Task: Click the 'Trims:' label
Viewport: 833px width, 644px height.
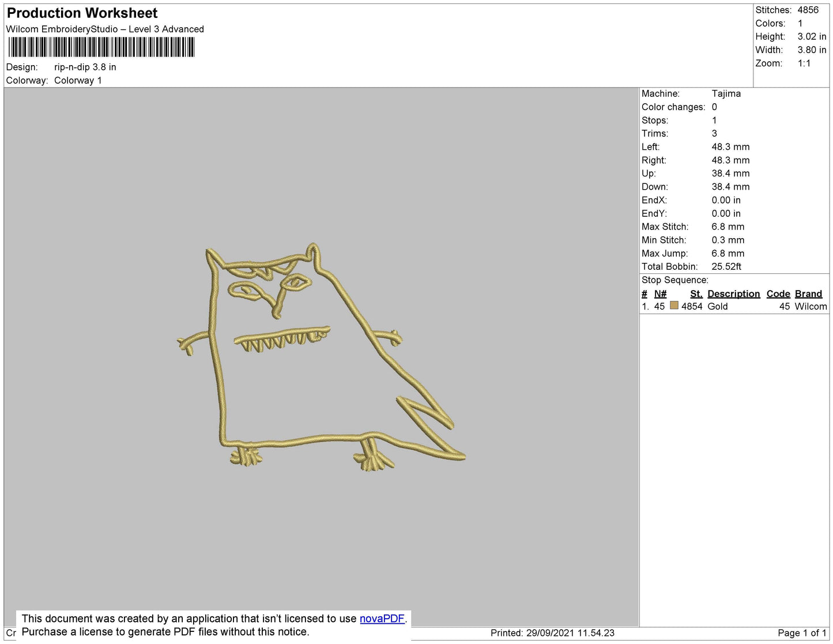Action: 655,133
